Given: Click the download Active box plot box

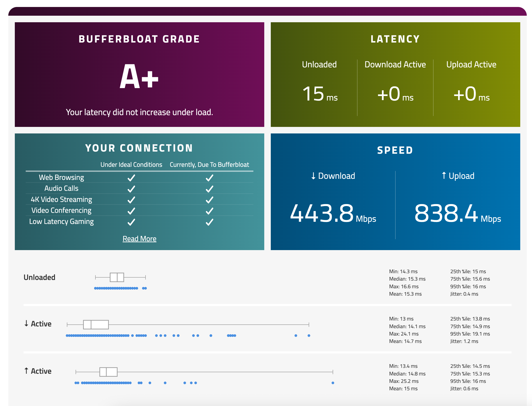Looking at the screenshot, I should click(x=96, y=324).
